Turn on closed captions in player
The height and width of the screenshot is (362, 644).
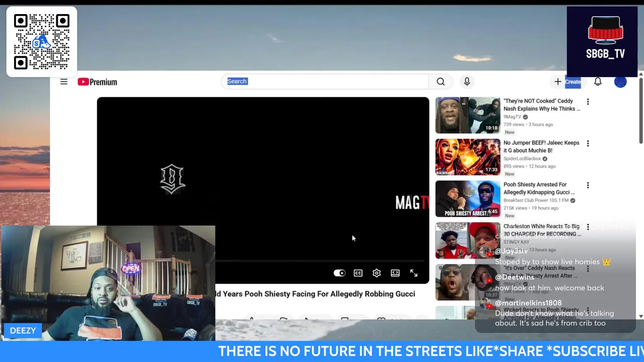point(358,273)
